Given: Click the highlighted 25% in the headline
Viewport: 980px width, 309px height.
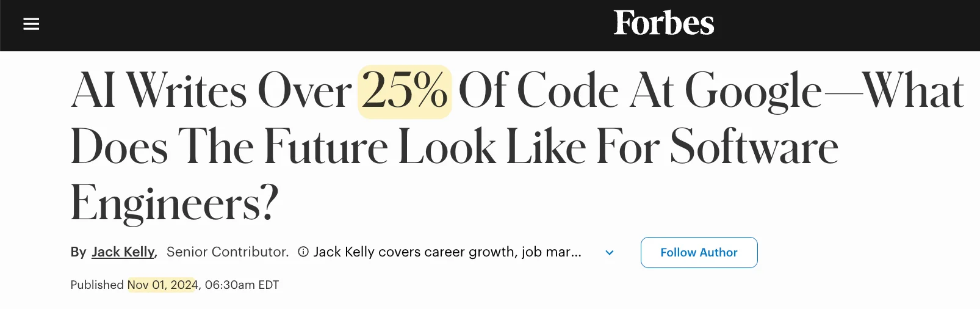Looking at the screenshot, I should (x=405, y=92).
